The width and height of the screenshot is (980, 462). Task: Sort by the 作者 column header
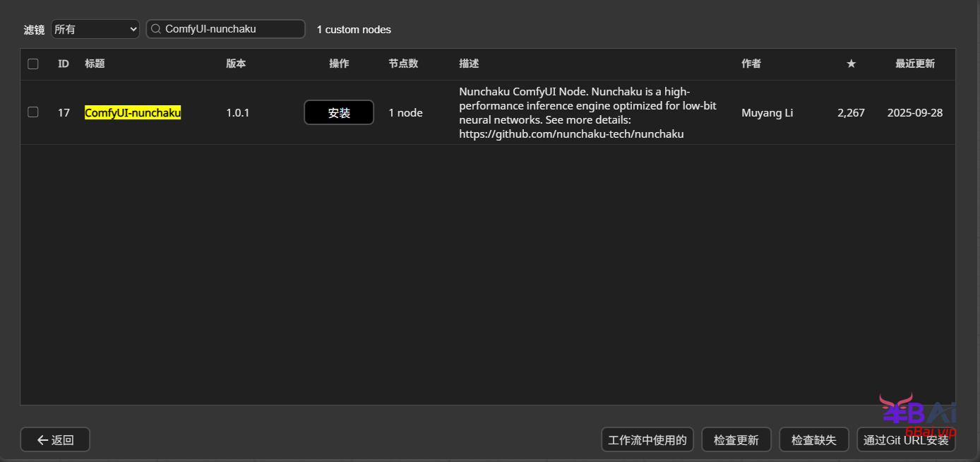click(x=751, y=64)
